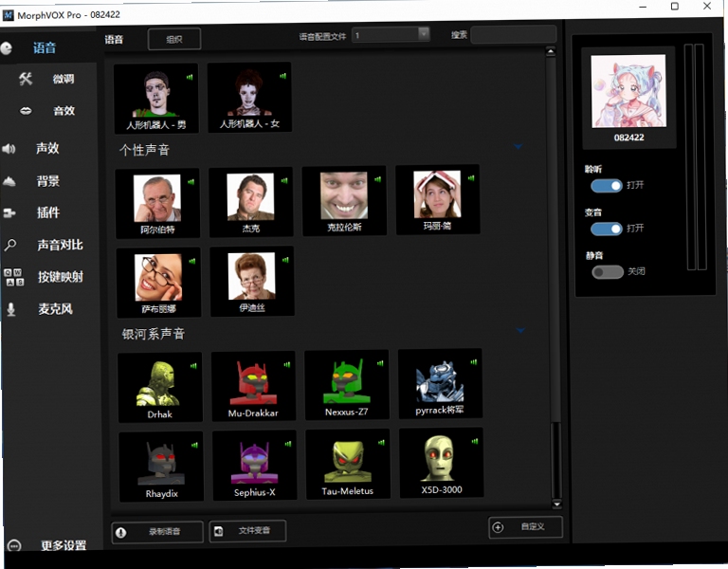Select the Nexxus-Z7 green robot voice

[347, 385]
